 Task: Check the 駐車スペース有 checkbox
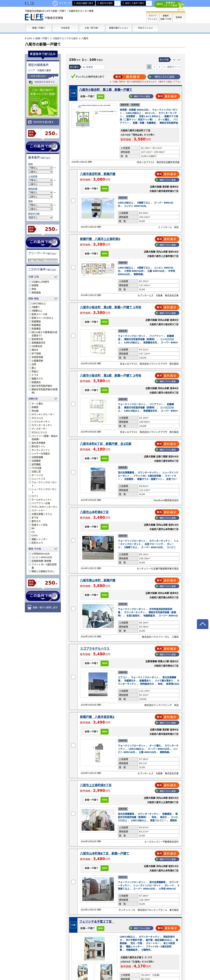(x=30, y=314)
